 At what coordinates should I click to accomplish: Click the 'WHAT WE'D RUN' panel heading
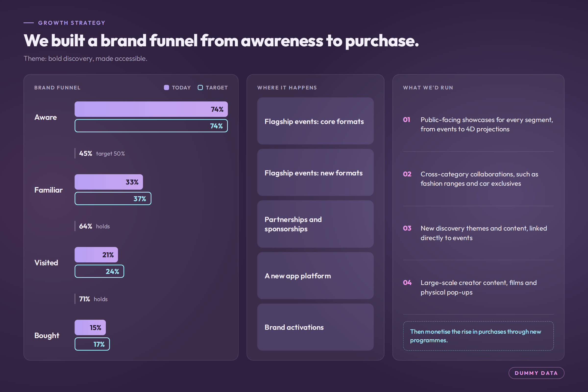[x=428, y=88]
